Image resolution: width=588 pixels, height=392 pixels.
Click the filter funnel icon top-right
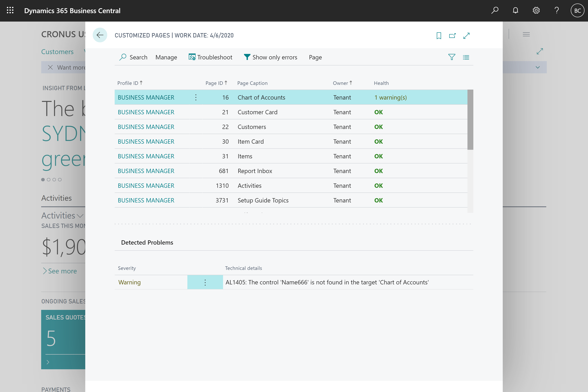[x=452, y=57]
